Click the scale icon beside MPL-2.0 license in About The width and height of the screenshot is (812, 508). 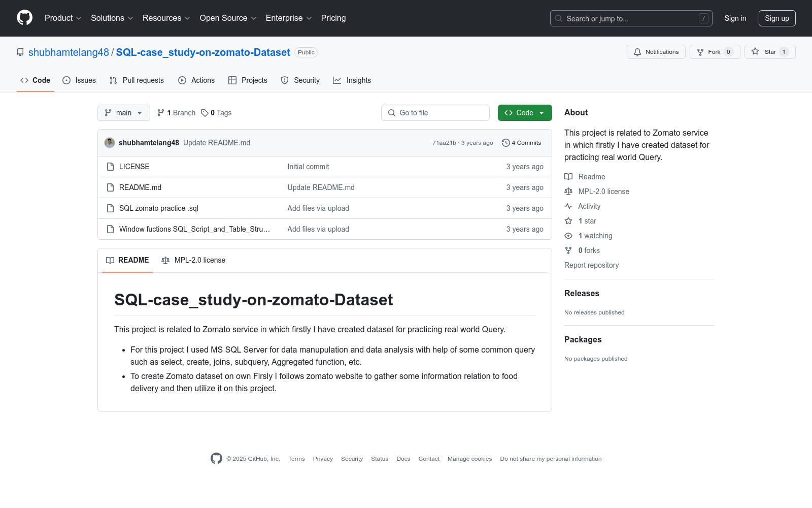(x=568, y=192)
